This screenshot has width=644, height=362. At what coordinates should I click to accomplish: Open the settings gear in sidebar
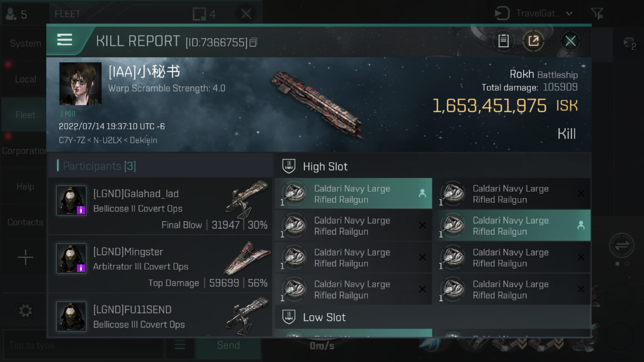coord(25,311)
